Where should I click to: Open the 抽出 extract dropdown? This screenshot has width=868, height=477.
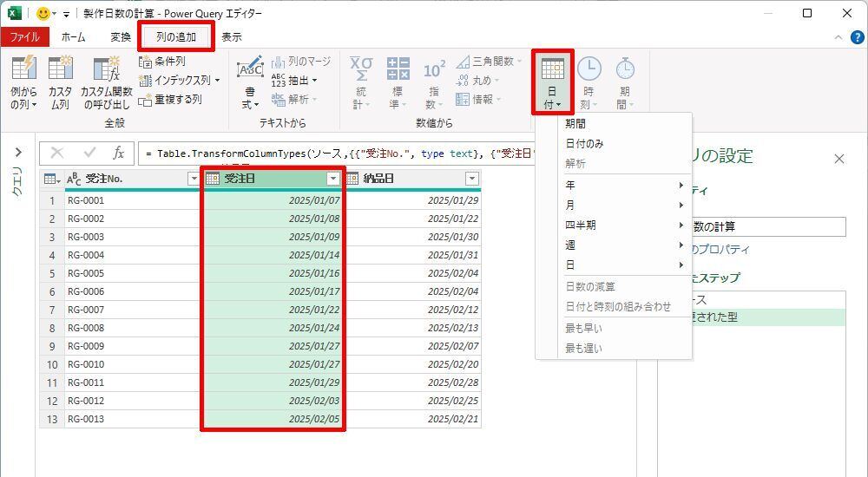click(294, 81)
